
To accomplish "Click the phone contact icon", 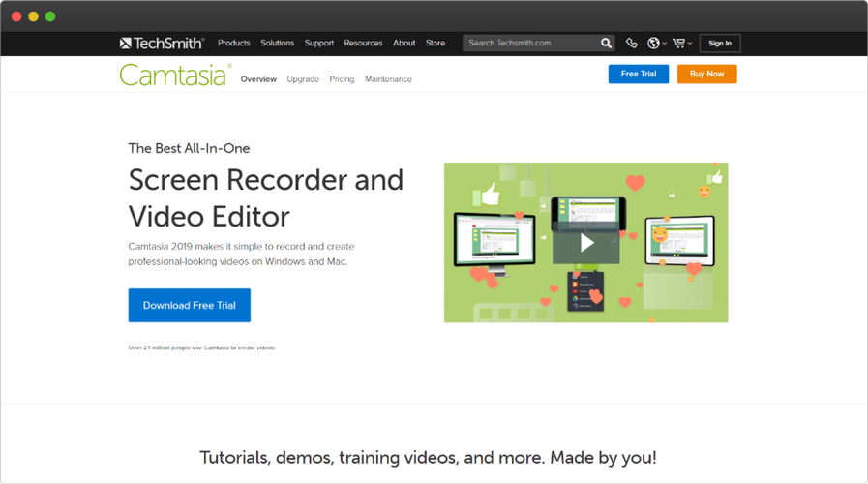I will point(632,44).
